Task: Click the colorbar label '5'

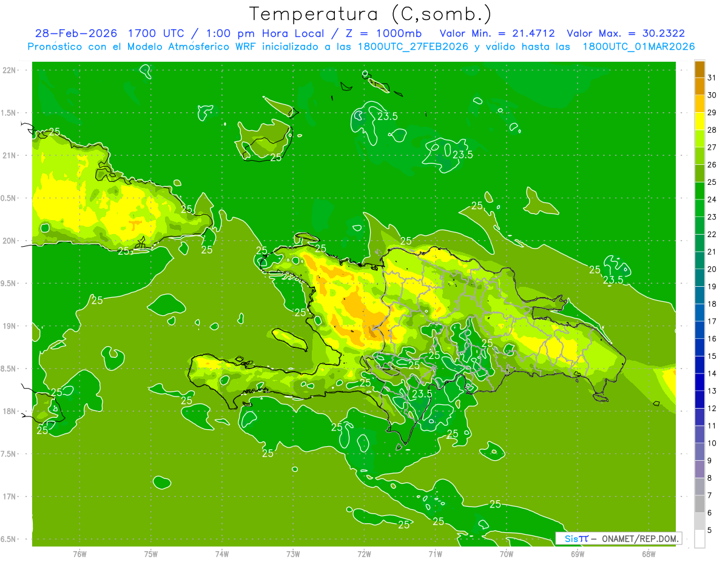Action: click(x=710, y=530)
